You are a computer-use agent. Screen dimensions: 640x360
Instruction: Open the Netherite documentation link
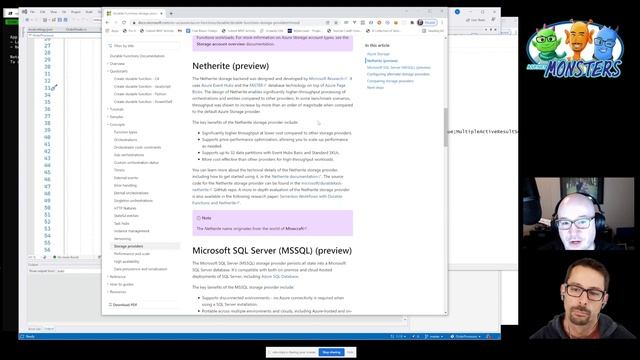coord(296,177)
